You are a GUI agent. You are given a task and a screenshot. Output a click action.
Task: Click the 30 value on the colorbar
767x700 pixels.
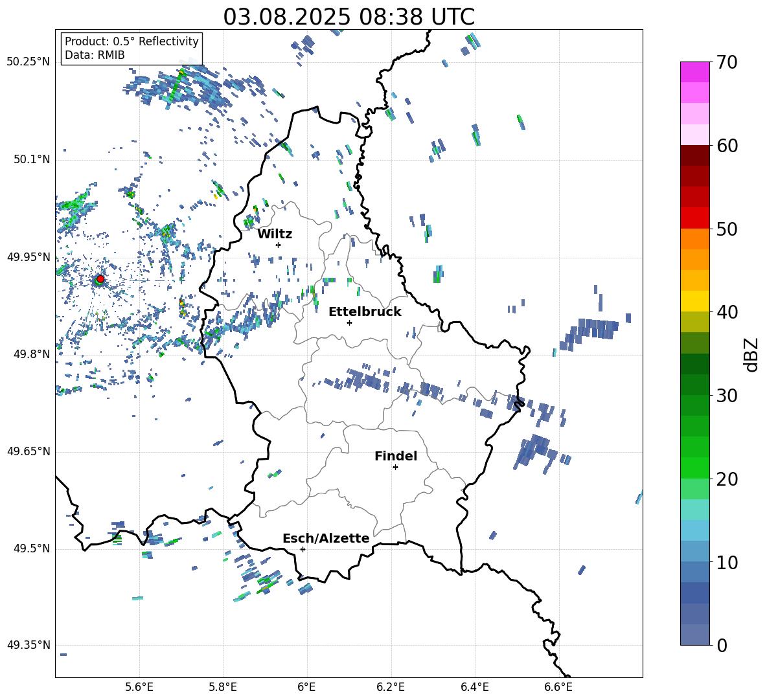coord(727,396)
